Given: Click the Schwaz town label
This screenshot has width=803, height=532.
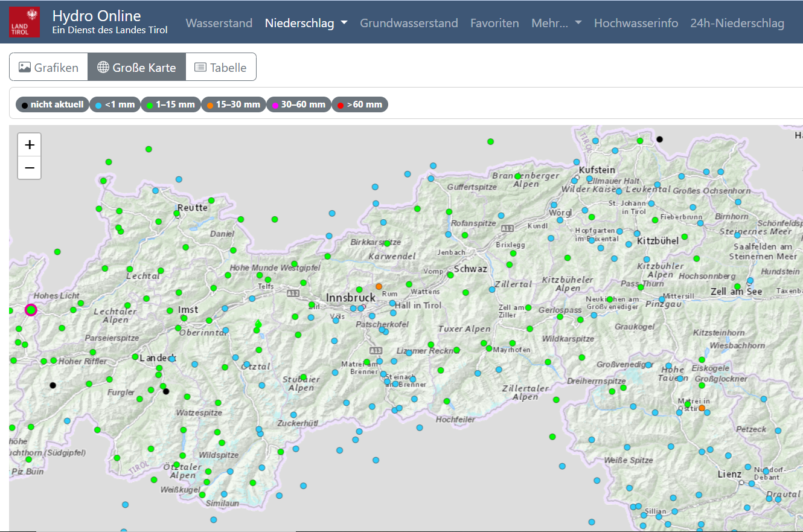Looking at the screenshot, I should pos(470,269).
